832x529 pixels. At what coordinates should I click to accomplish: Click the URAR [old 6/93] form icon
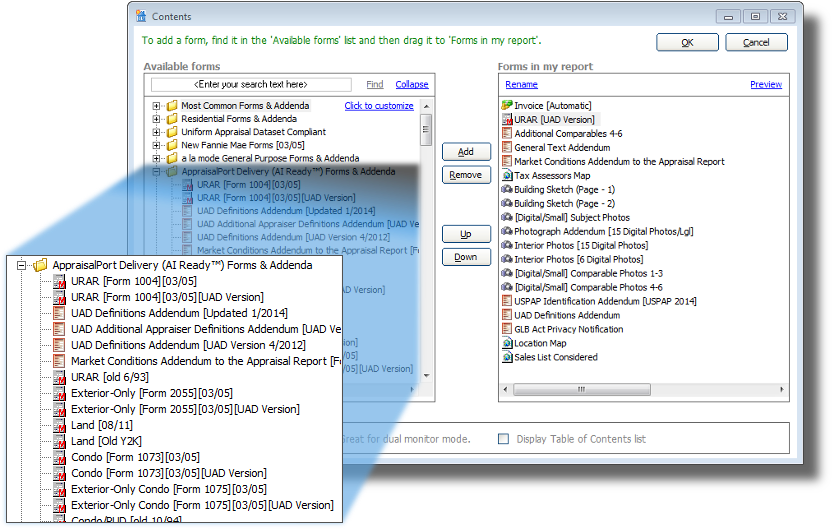tap(59, 377)
